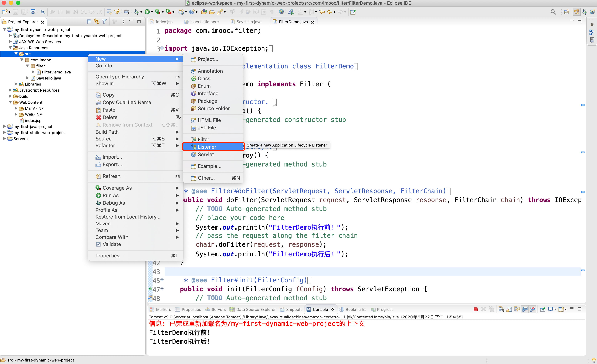The width and height of the screenshot is (597, 364).
Task: Click the Run button in toolbar
Action: tap(147, 12)
